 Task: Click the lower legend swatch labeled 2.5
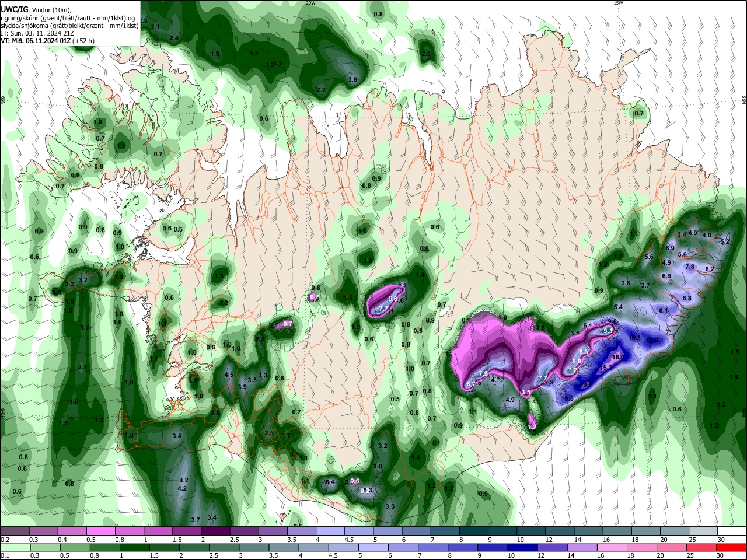click(224, 547)
